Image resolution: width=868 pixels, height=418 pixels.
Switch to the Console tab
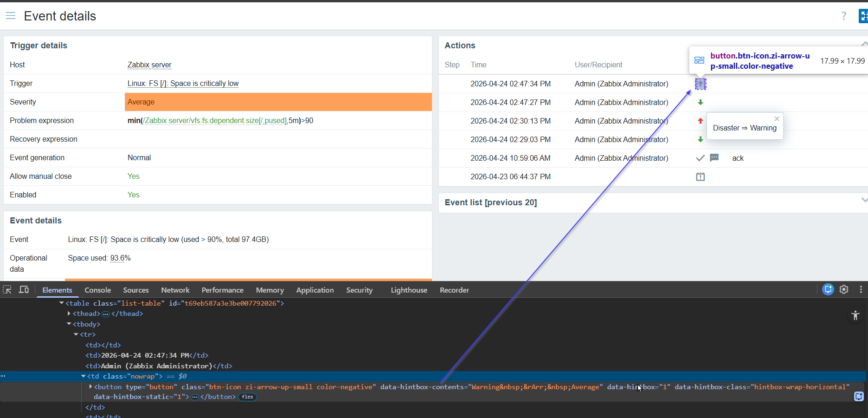point(97,290)
